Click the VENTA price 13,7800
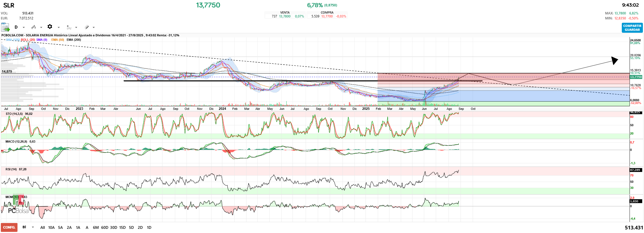The height and width of the screenshot is (233, 644). coord(285,16)
